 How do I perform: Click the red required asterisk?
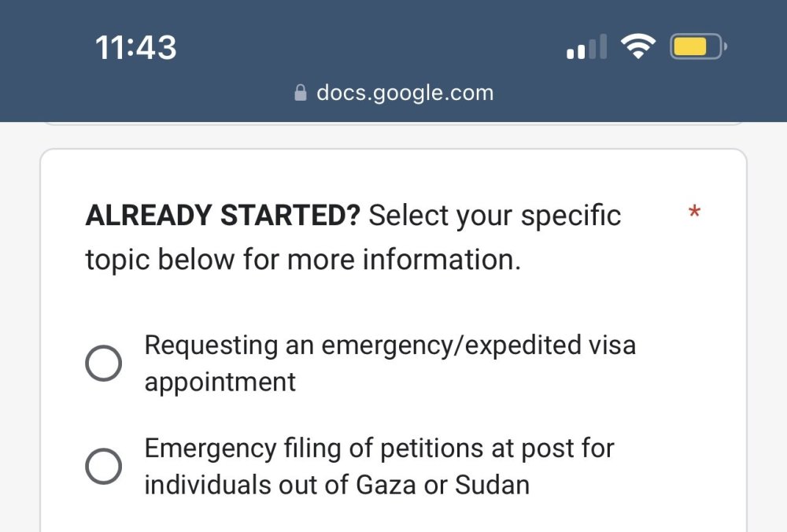click(x=694, y=212)
